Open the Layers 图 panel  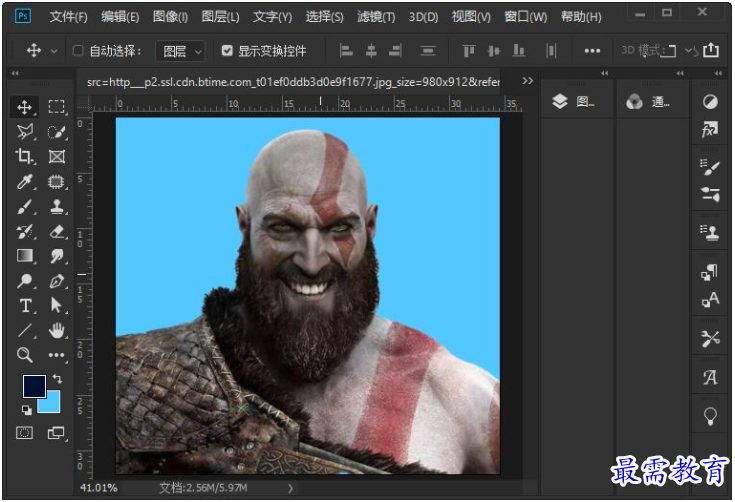573,101
